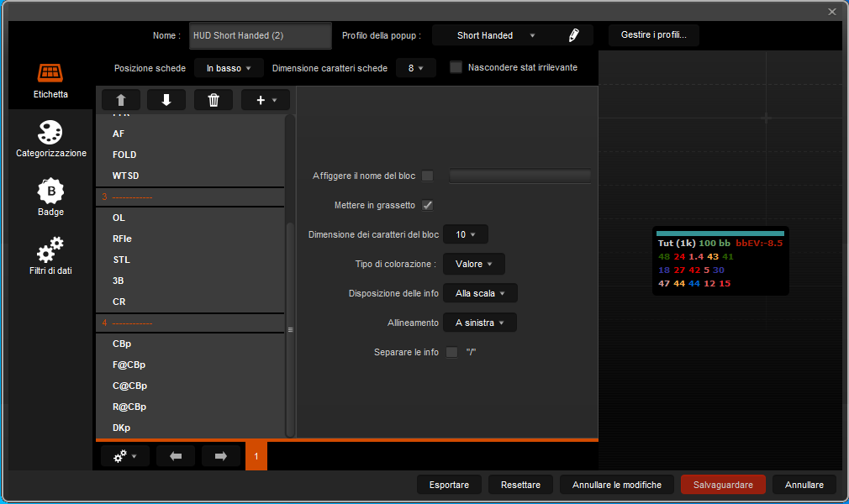Open Dimensione dei caratteri del bloc dropdown
The image size is (849, 504).
(465, 234)
